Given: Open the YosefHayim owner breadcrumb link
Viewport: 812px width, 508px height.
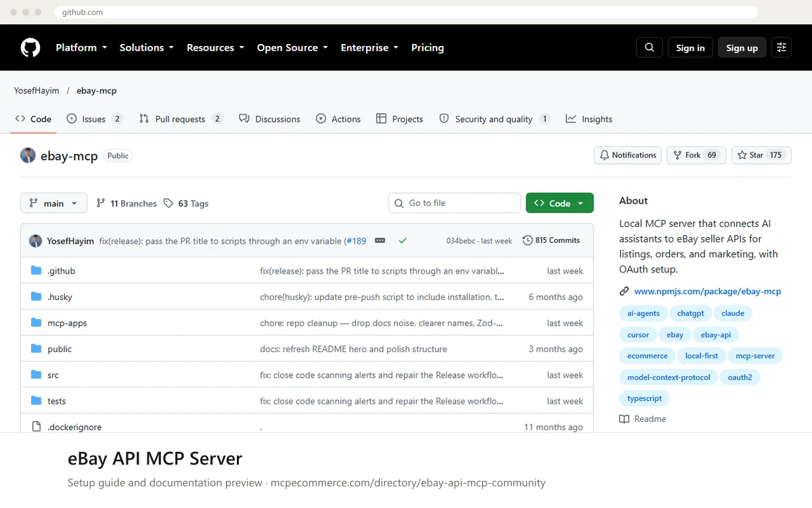Looking at the screenshot, I should (37, 91).
